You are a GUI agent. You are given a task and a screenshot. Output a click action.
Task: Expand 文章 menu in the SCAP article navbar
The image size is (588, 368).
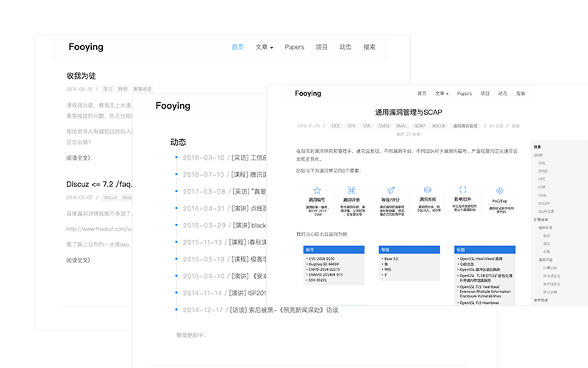point(441,93)
